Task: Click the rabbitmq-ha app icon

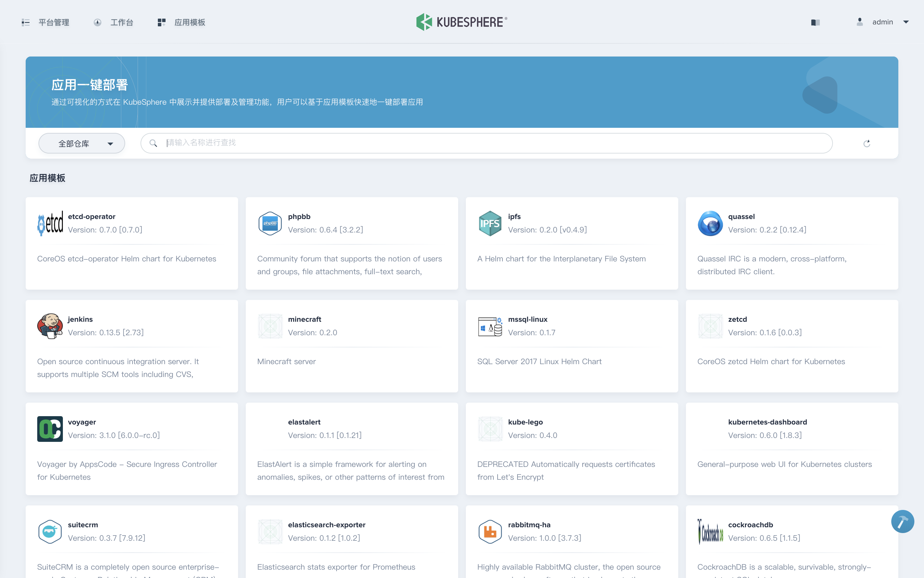Action: coord(490,532)
